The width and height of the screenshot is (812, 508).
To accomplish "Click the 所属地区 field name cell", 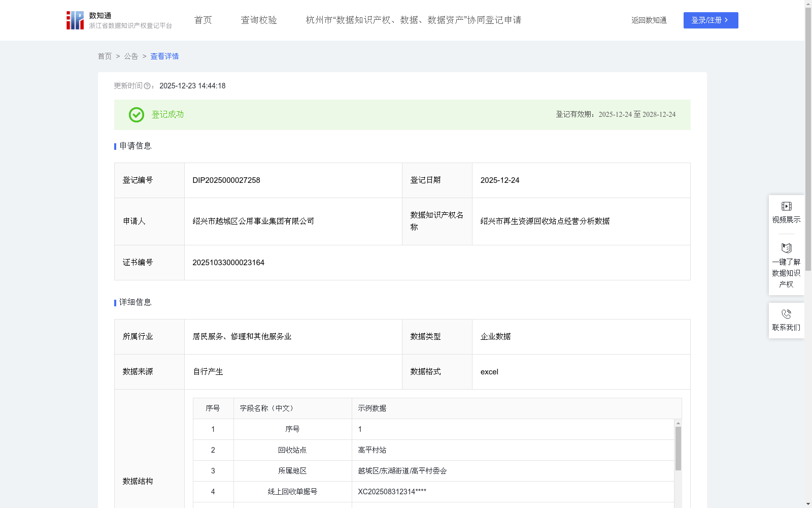I will tap(292, 471).
